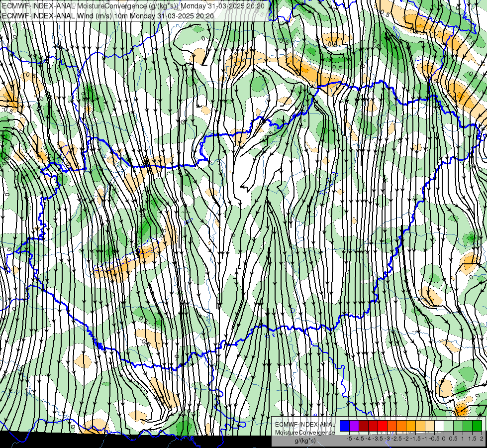487x448 pixels.
Task: Click the darkest green legend swatch
Action: pos(477,426)
